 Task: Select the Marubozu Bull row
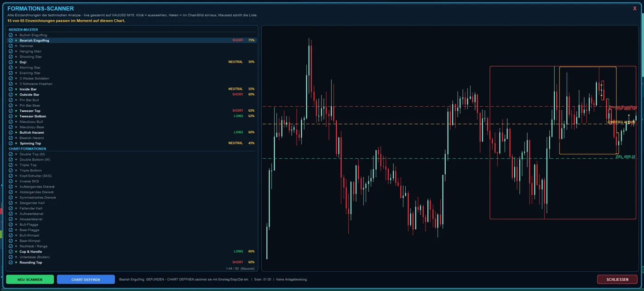[132, 122]
